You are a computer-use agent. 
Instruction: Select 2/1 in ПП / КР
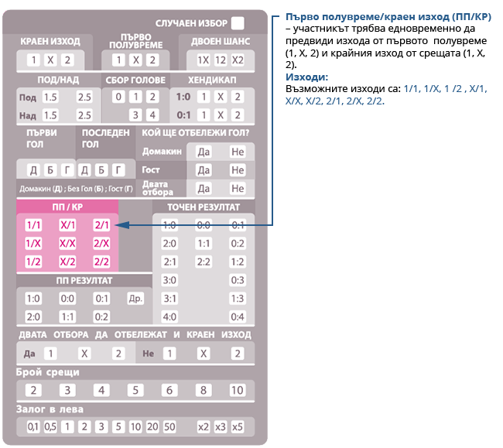coord(101,225)
